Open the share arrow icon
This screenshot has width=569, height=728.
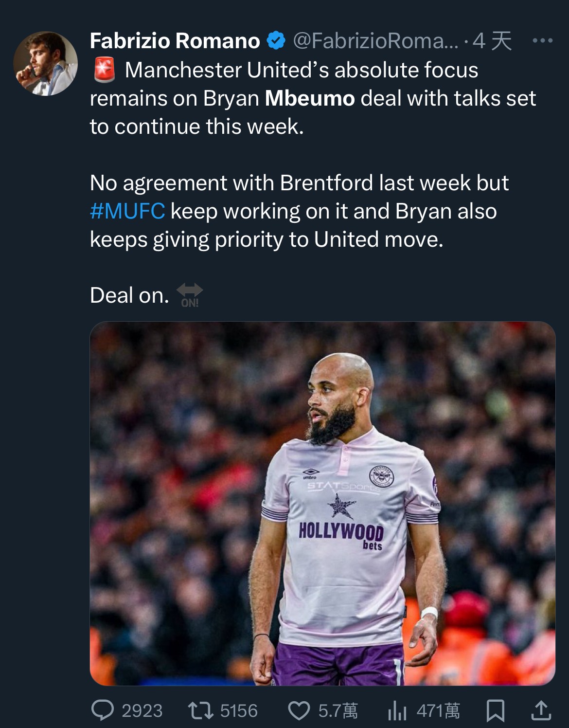(540, 710)
